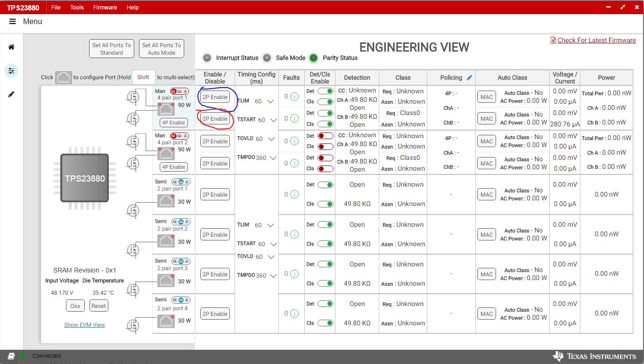The image size is (644, 364).
Task: Select A mode badge on 2 pair port 2
Action: pos(187,222)
